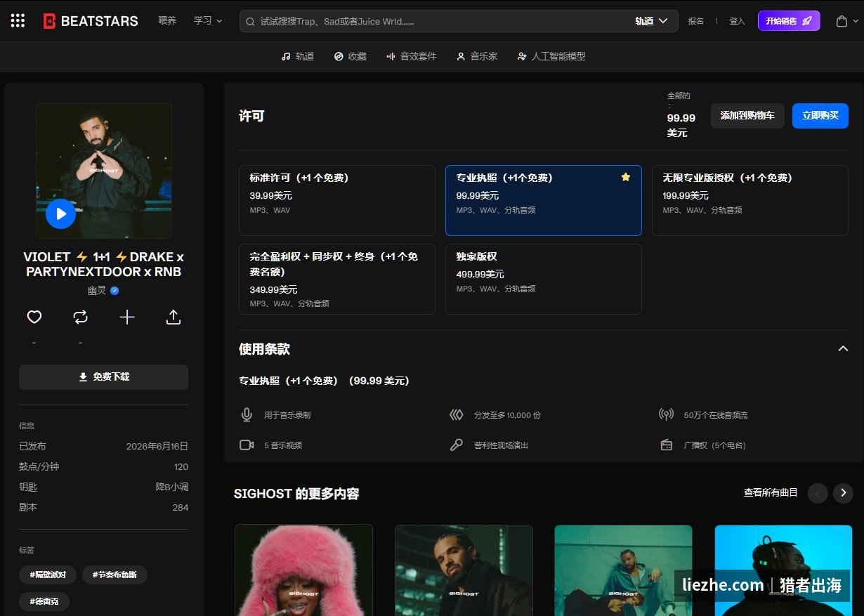Click the 99.99 美元 total price
This screenshot has width=864, height=616.
tap(681, 125)
